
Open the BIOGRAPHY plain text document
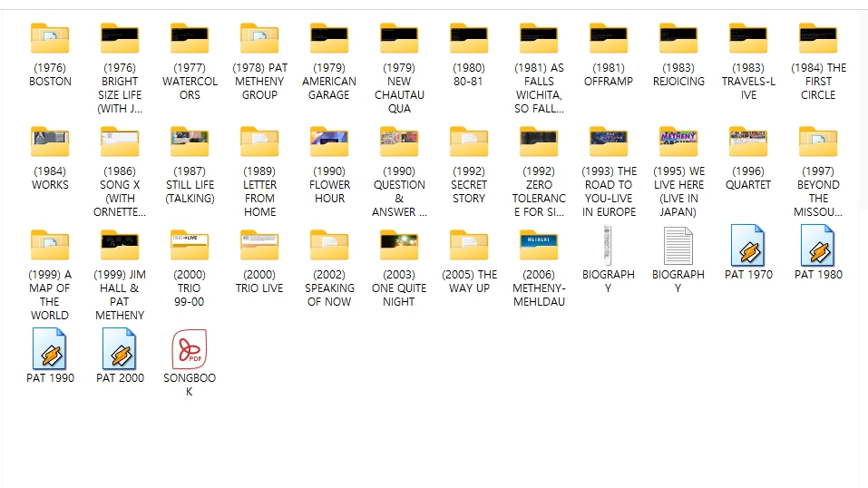[x=678, y=246]
